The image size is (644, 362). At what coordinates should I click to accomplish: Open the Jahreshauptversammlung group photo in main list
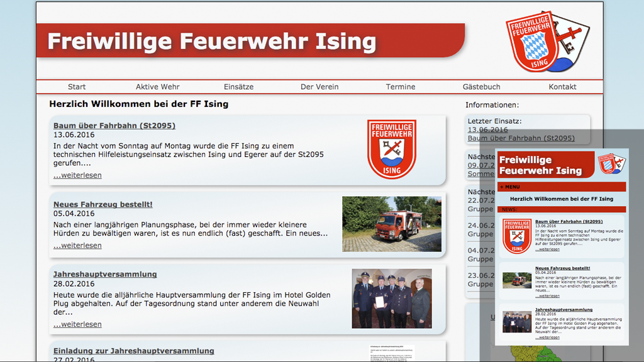391,299
